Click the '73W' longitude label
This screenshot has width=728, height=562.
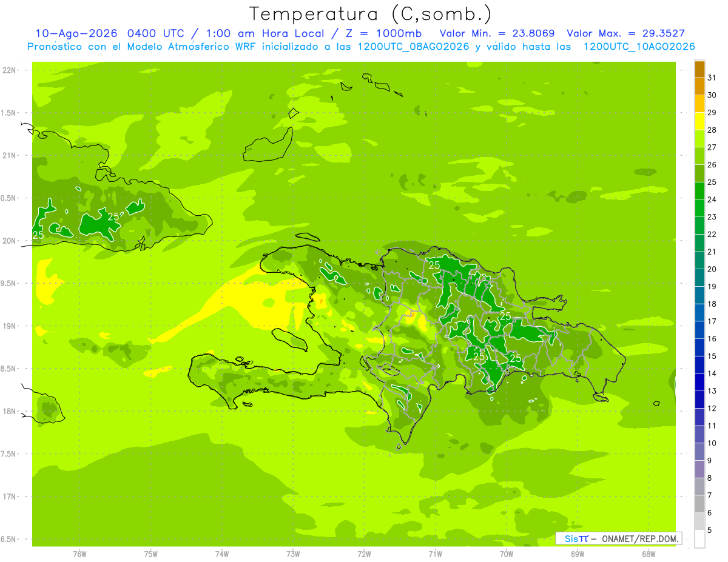(x=293, y=555)
